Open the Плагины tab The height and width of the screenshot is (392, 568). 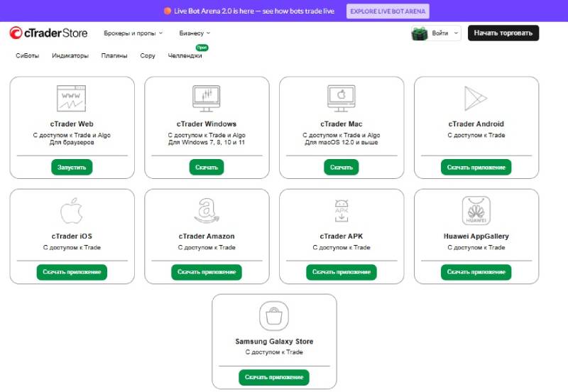(114, 55)
